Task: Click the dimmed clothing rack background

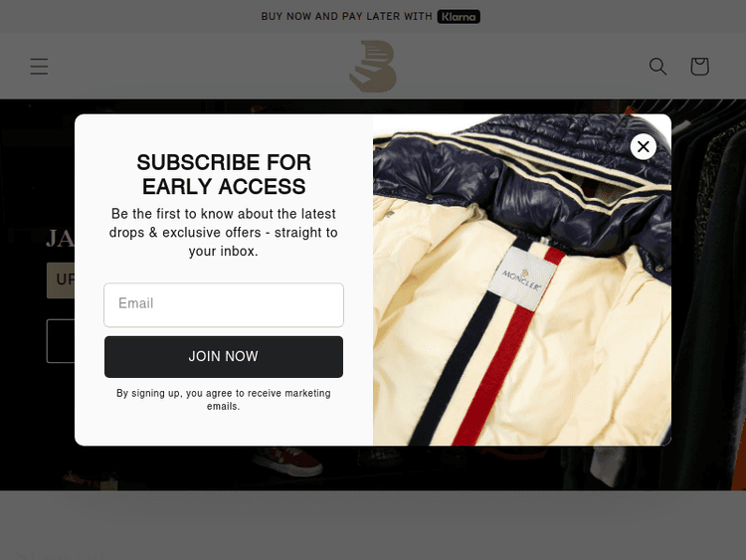Action: coord(708,295)
